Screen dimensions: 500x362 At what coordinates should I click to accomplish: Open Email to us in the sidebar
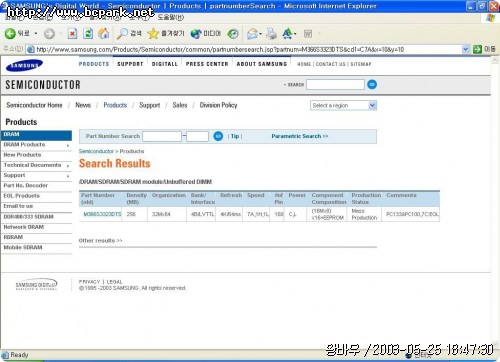click(18, 206)
